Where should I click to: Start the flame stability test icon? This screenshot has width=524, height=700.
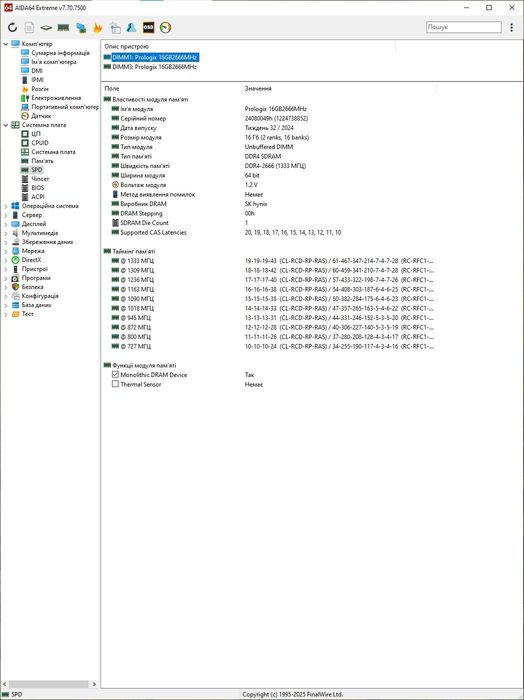coord(97,28)
